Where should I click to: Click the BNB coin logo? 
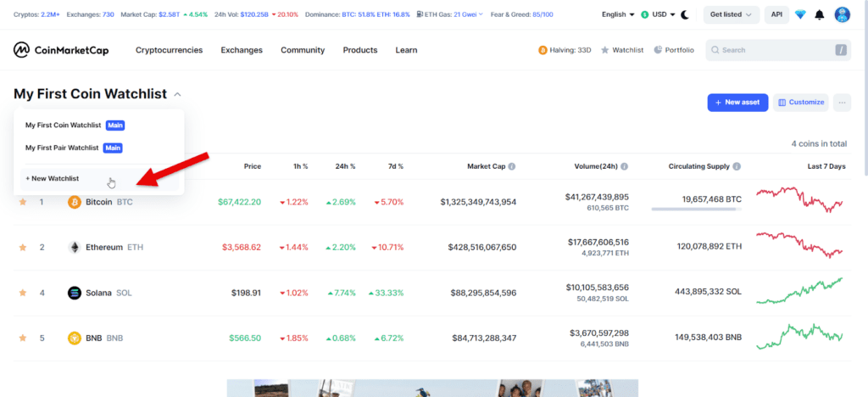[x=75, y=338]
